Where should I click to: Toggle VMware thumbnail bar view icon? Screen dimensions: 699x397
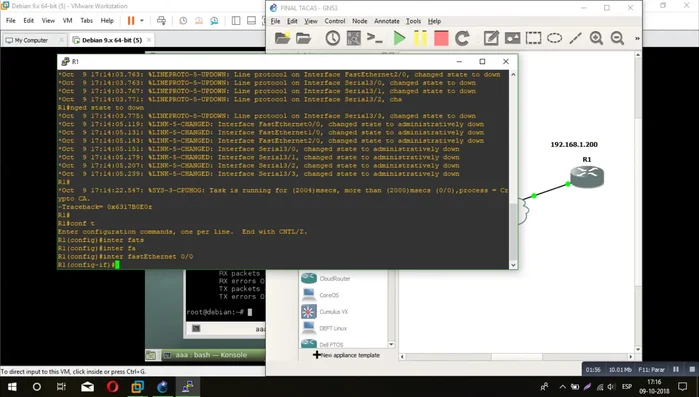251,20
